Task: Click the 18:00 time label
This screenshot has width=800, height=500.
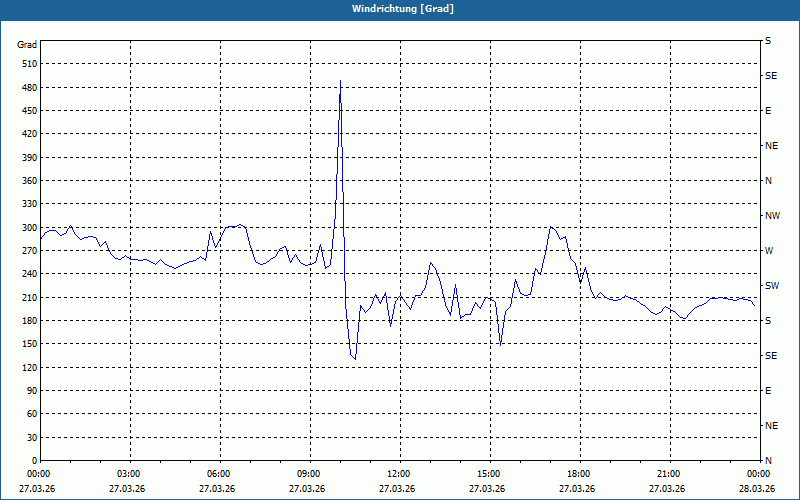Action: pyautogui.click(x=579, y=474)
